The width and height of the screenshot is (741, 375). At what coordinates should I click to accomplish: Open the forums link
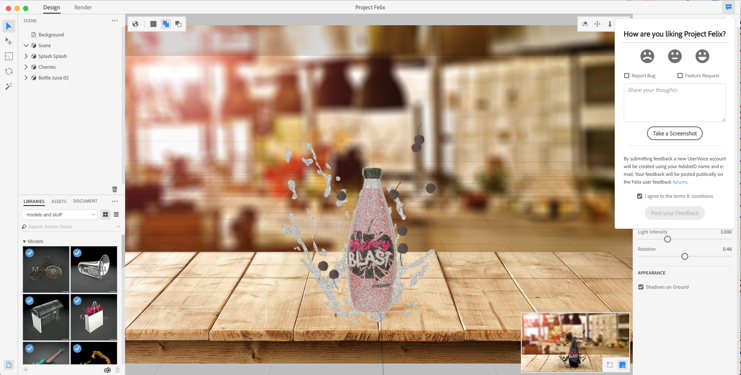click(x=680, y=182)
